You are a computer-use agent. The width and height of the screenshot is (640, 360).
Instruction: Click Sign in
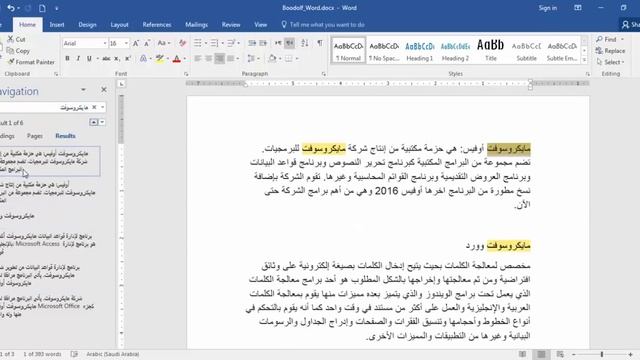547,8
